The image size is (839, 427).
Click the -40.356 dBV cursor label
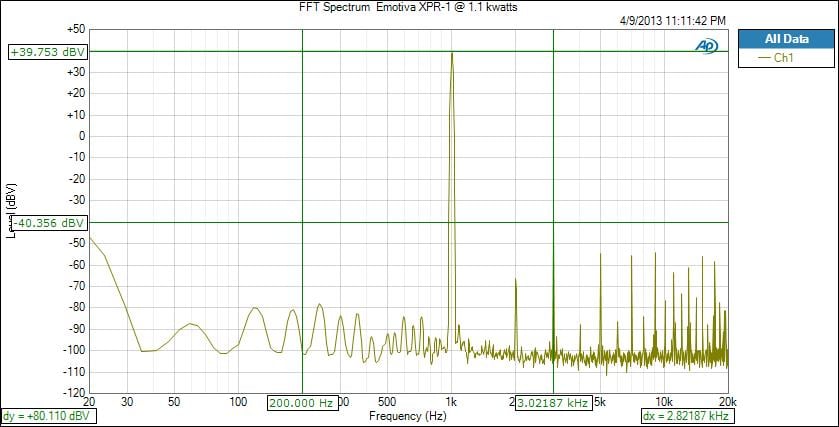(x=47, y=223)
